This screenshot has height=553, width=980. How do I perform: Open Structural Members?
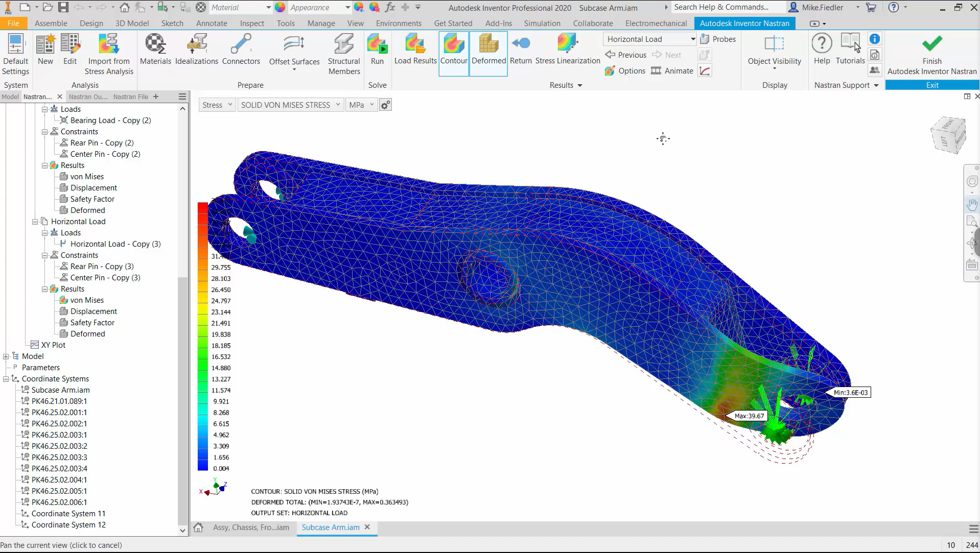[344, 55]
